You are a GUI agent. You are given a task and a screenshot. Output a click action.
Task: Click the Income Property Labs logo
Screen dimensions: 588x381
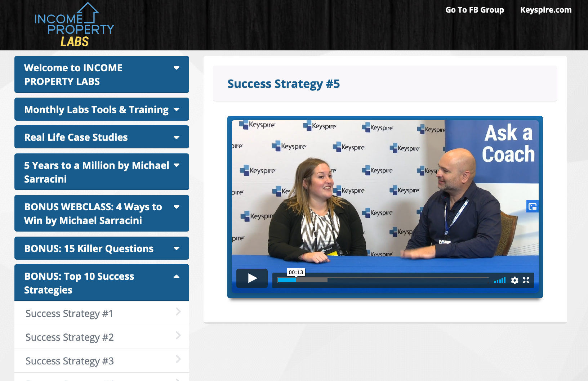(x=74, y=25)
